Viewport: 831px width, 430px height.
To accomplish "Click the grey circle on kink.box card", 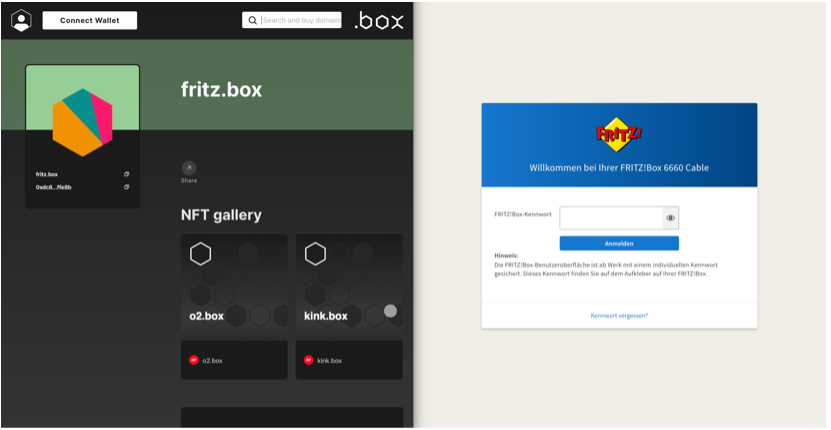I will pyautogui.click(x=390, y=311).
